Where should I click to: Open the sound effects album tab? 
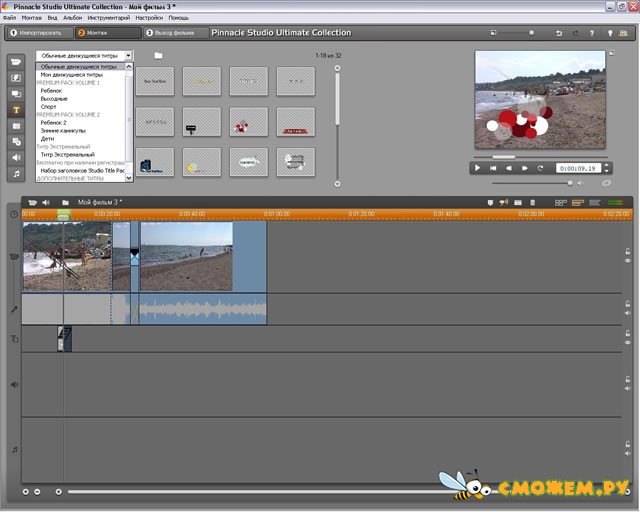[x=16, y=158]
